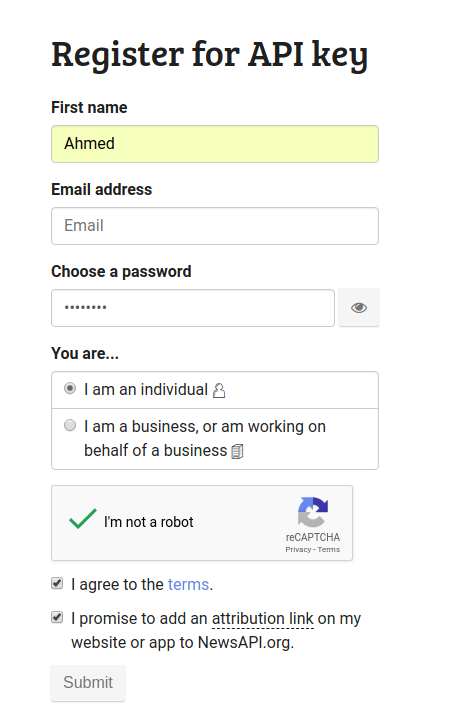Select the 'I am a business' radio button

point(70,425)
